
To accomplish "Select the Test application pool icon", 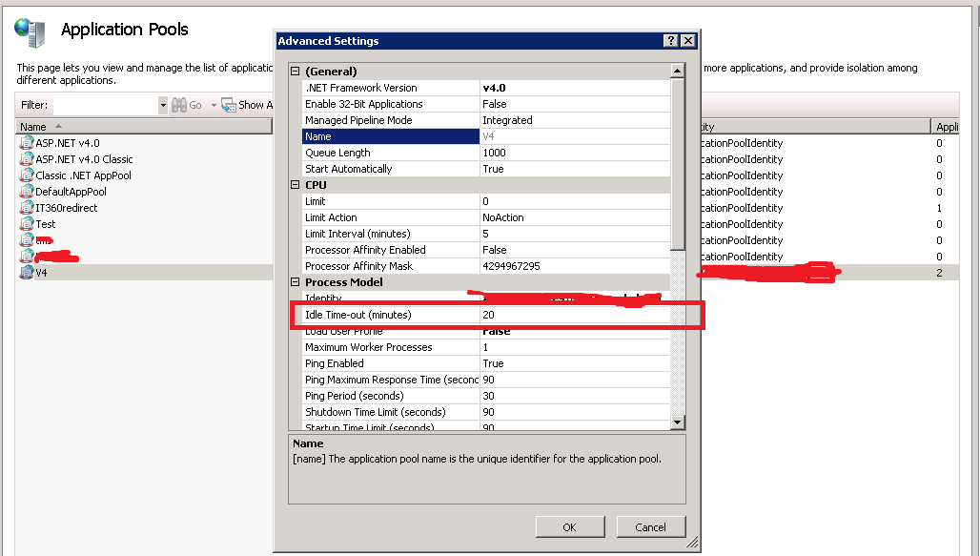I will pyautogui.click(x=26, y=223).
